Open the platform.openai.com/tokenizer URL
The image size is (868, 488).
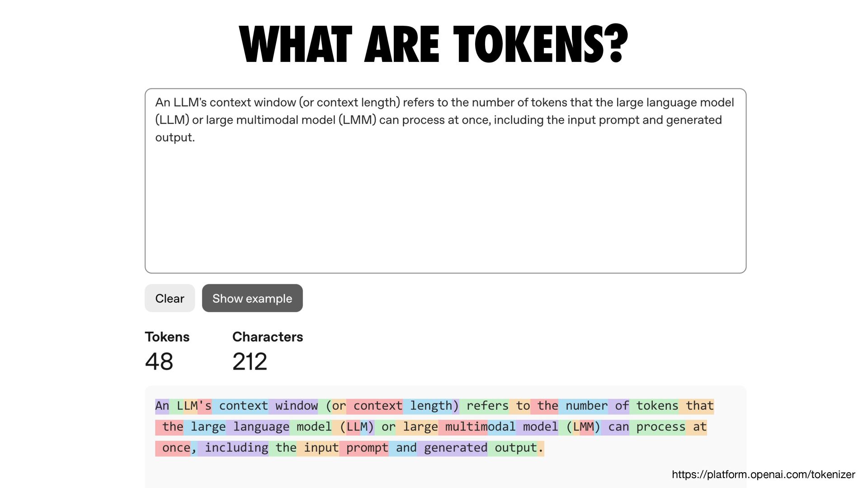click(763, 474)
